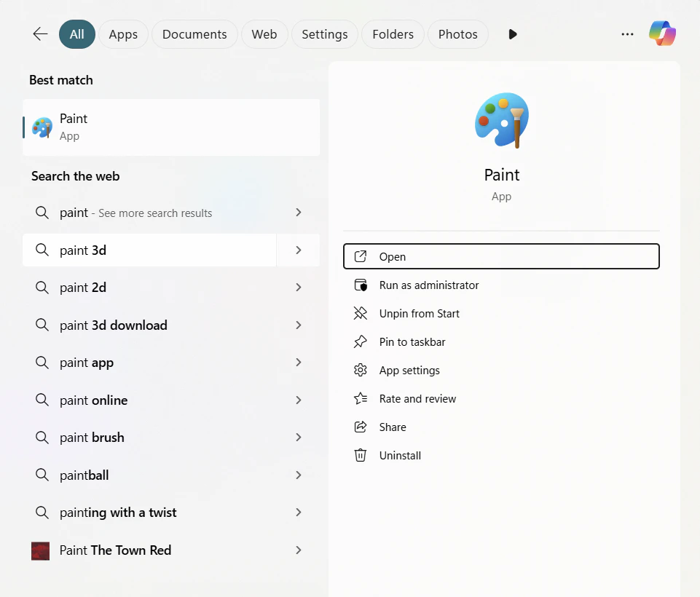Click 'paint 3d' web suggestion
This screenshot has height=597, width=700.
point(149,250)
